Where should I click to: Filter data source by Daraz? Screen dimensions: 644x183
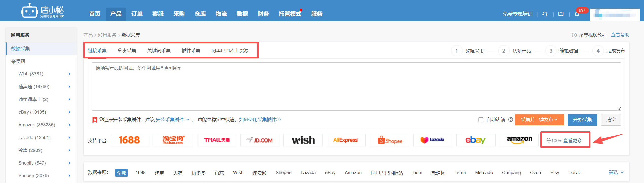[x=574, y=173]
